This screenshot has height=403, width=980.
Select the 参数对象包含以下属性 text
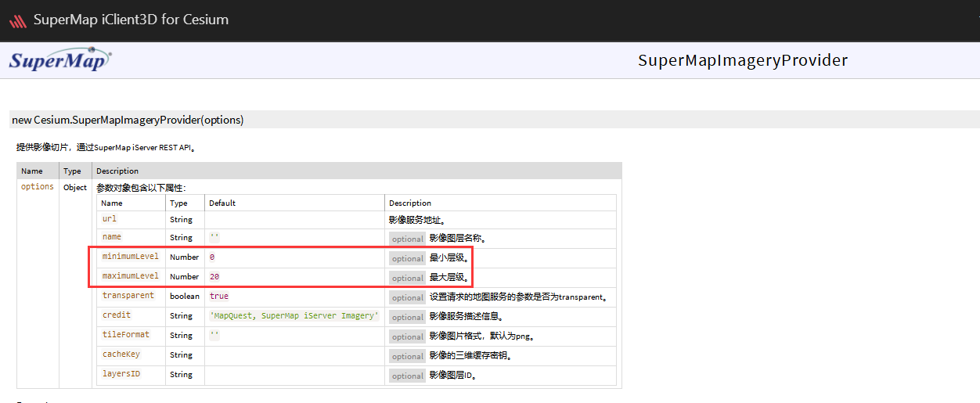[141, 188]
